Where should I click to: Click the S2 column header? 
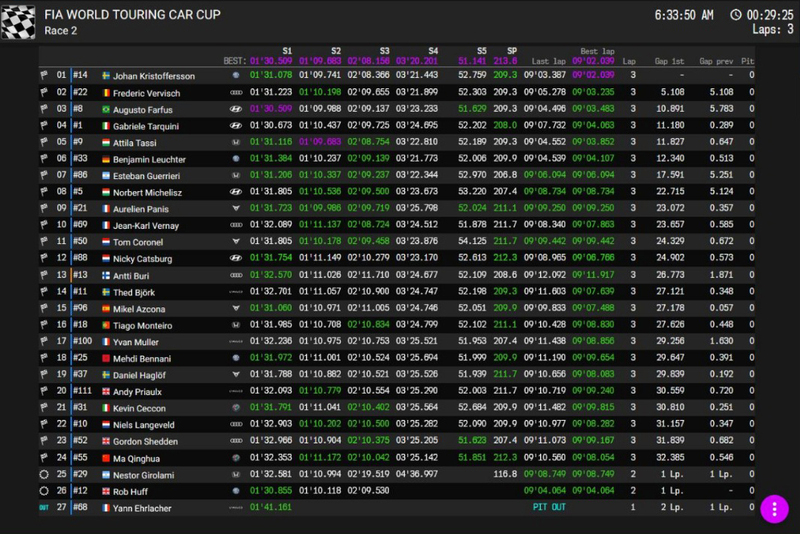click(336, 51)
